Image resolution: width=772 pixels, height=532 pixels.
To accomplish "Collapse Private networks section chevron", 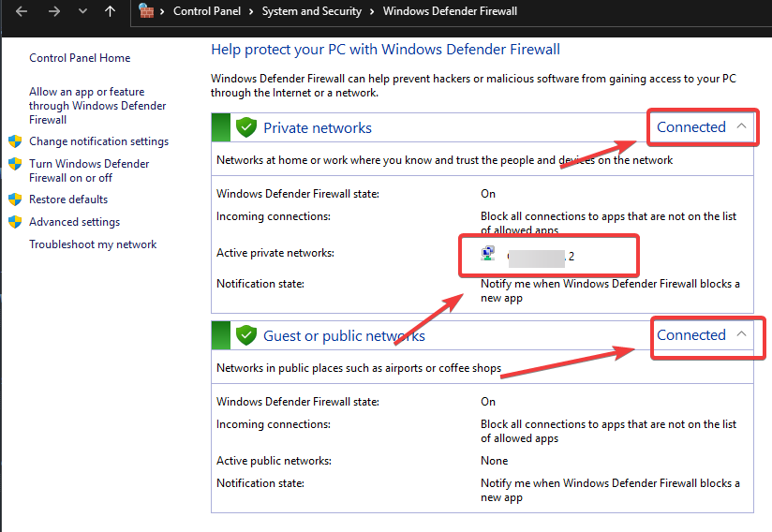I will 741,126.
